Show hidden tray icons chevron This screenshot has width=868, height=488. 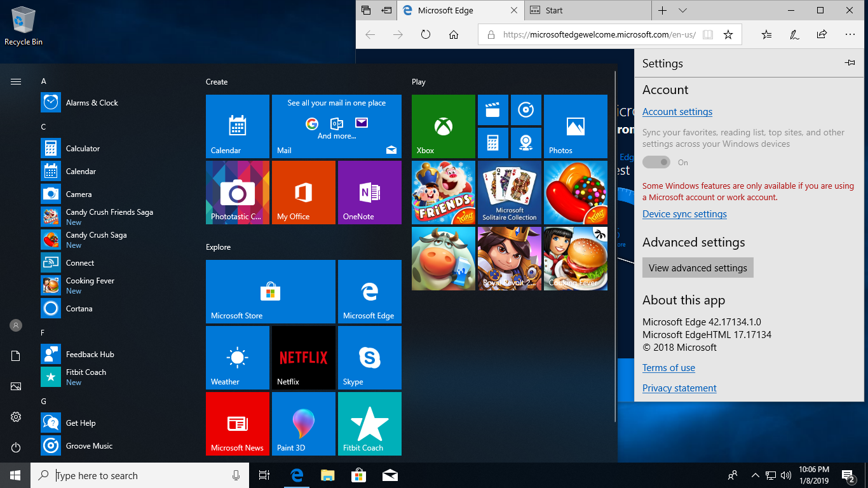(x=755, y=475)
